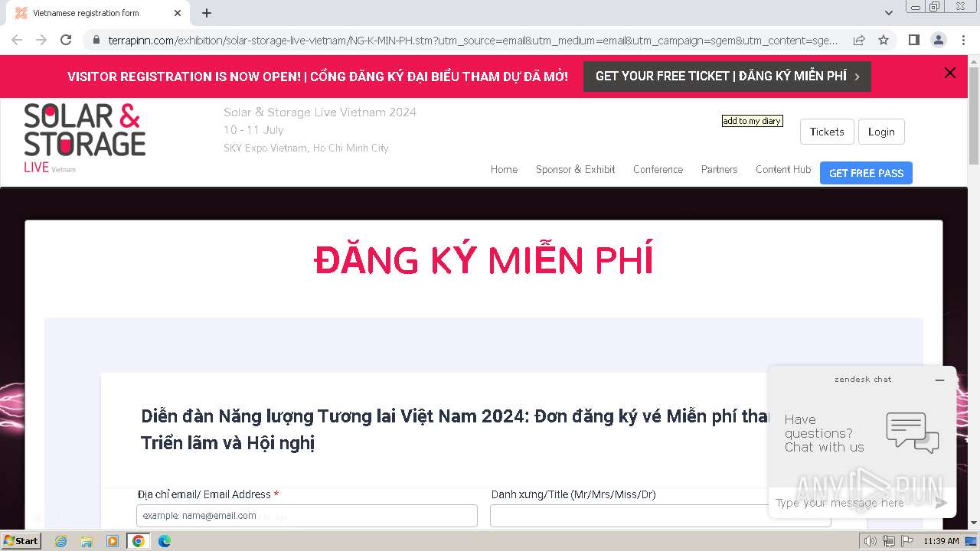Image resolution: width=980 pixels, height=551 pixels.
Task: Click the ĐĂNG KÝ MIỄN PHÍ heading
Action: tap(483, 260)
